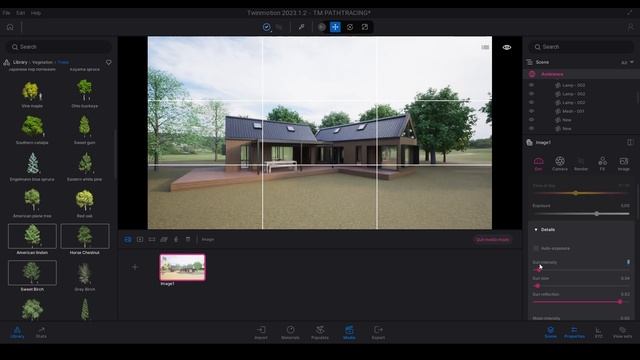Click the XYZ icon in bottom bar
Screen dimensions: 640x360
(598, 332)
